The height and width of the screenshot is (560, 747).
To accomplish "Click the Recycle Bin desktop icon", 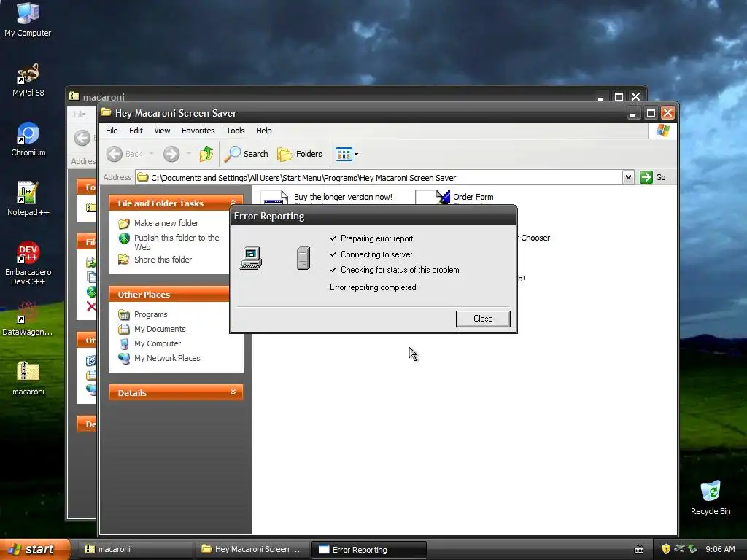I will pyautogui.click(x=711, y=497).
